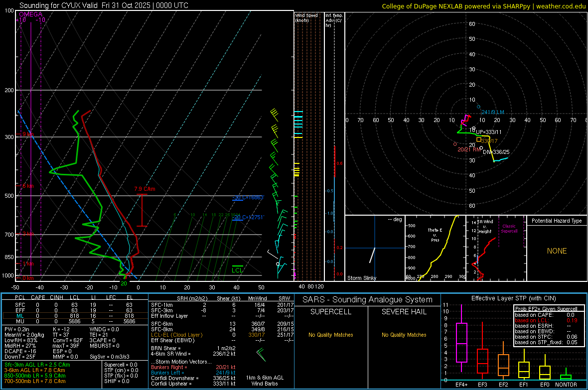This screenshot has width=588, height=390.
Task: Click the "Storm Slinky" panel label
Action: [x=362, y=278]
